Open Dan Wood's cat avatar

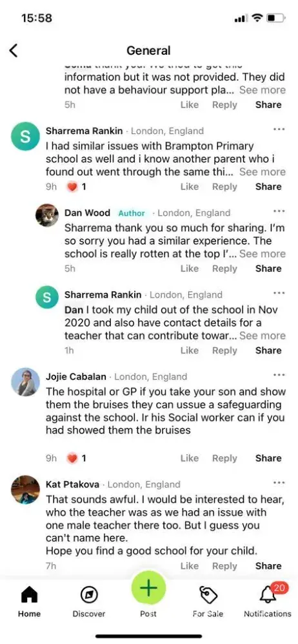(x=47, y=215)
